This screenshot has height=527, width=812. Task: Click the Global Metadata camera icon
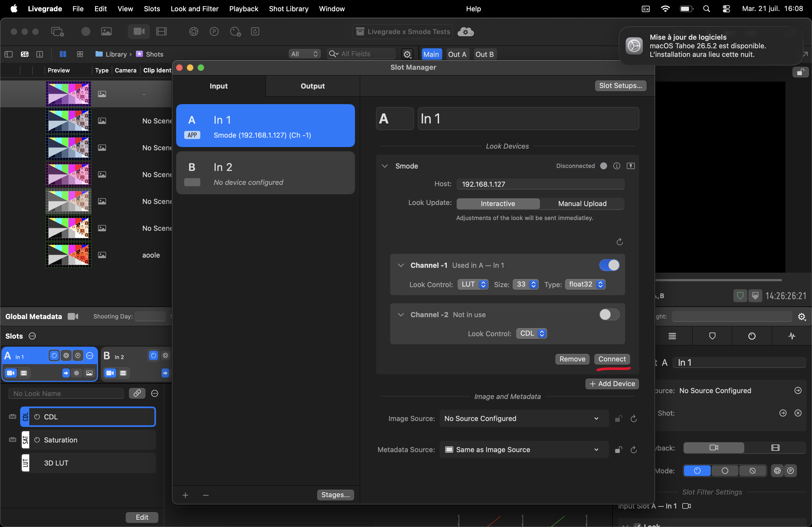tap(73, 317)
